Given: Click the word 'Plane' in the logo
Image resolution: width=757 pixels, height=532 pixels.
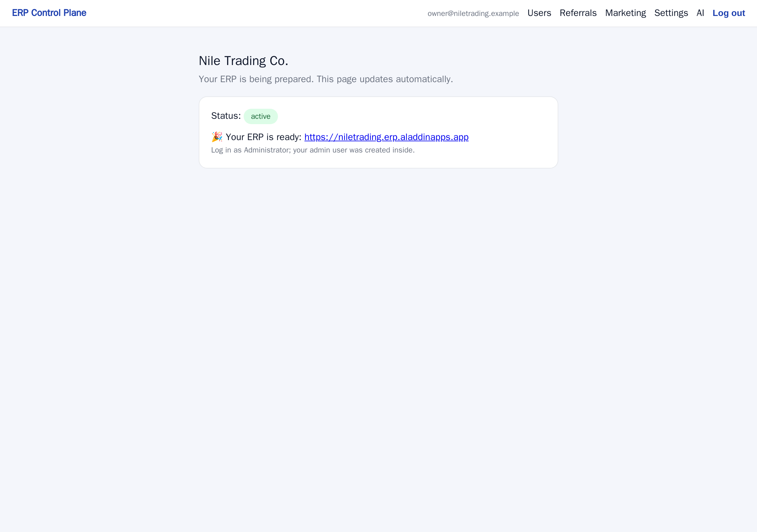Looking at the screenshot, I should pyautogui.click(x=75, y=13).
